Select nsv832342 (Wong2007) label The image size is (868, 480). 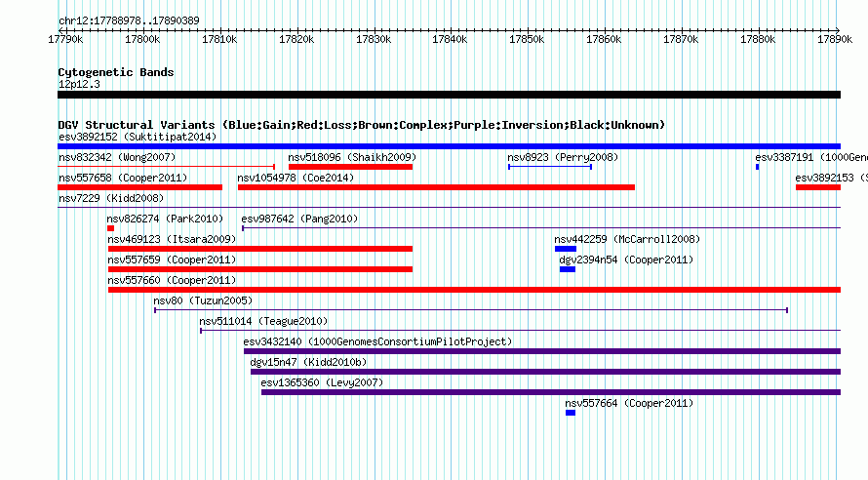click(x=117, y=157)
